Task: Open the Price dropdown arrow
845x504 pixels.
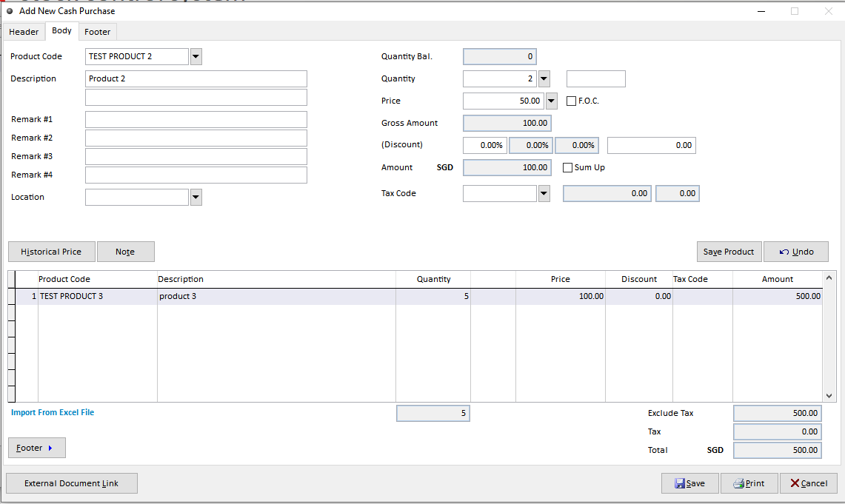Action: click(x=551, y=101)
